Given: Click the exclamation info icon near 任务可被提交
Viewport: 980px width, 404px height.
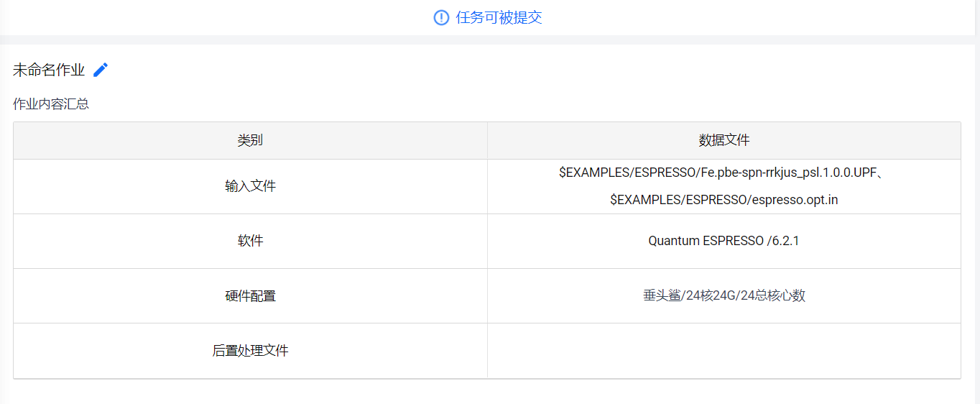Looking at the screenshot, I should 441,17.
